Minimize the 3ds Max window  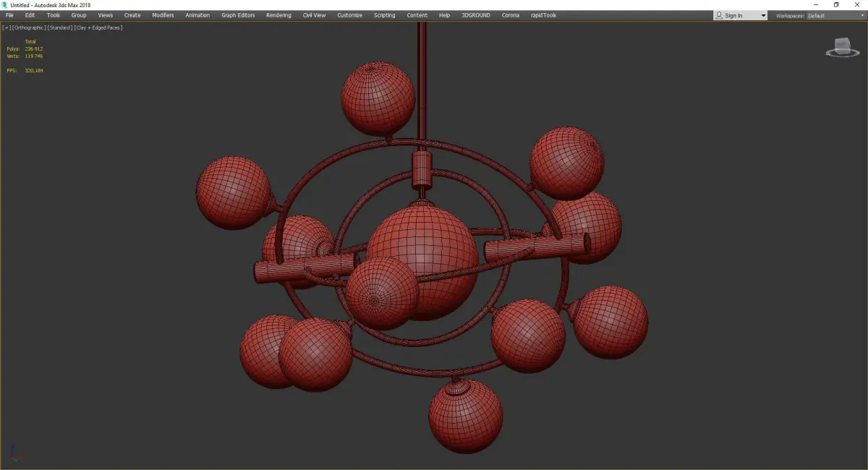pos(816,4)
